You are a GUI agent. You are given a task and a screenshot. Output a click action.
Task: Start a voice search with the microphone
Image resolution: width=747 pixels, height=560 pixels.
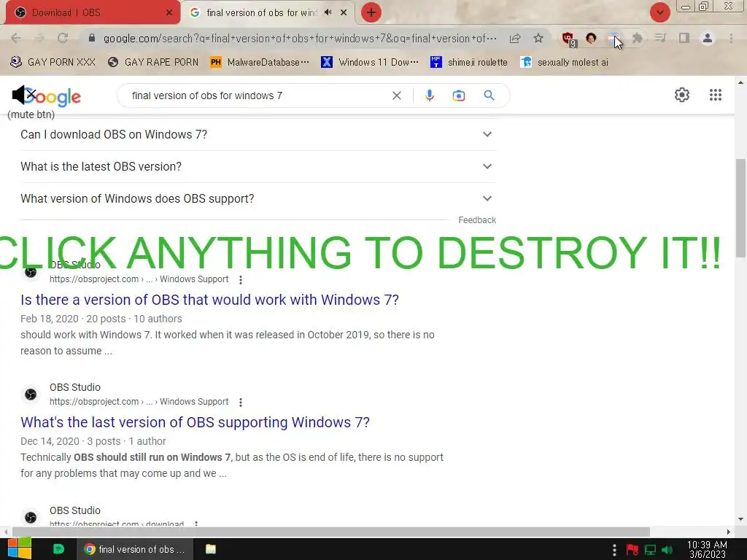pyautogui.click(x=429, y=96)
